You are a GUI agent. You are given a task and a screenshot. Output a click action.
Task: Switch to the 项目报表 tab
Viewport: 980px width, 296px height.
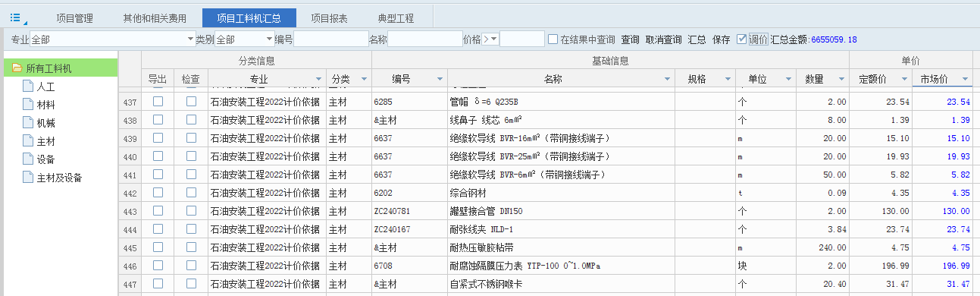(x=329, y=18)
